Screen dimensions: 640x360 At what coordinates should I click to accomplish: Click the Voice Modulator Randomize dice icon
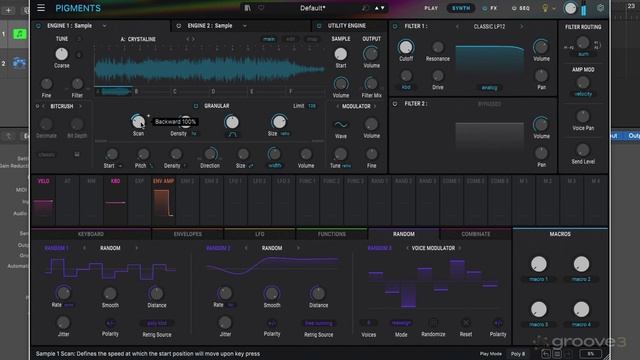point(433,323)
